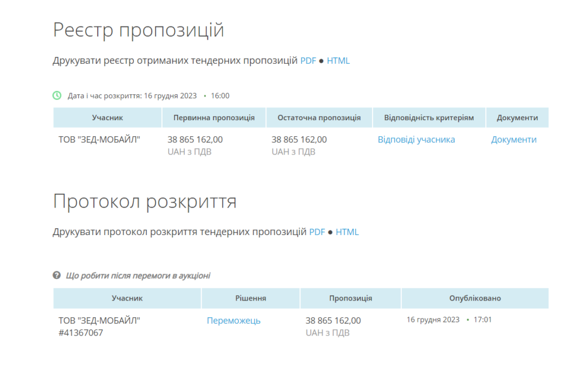Viewport: 588px width, 365px height.
Task: Click the bullet dot in protocol print line
Action: coord(331,232)
